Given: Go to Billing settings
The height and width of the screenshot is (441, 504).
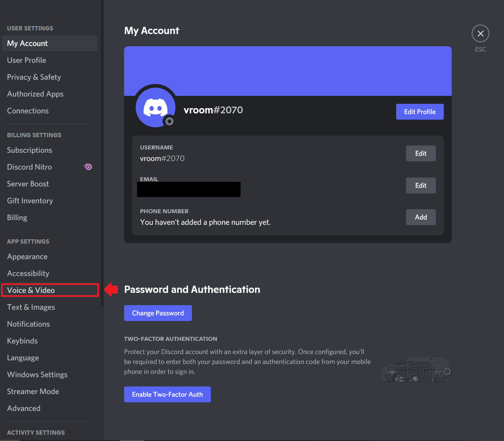Looking at the screenshot, I should pyautogui.click(x=50, y=218).
